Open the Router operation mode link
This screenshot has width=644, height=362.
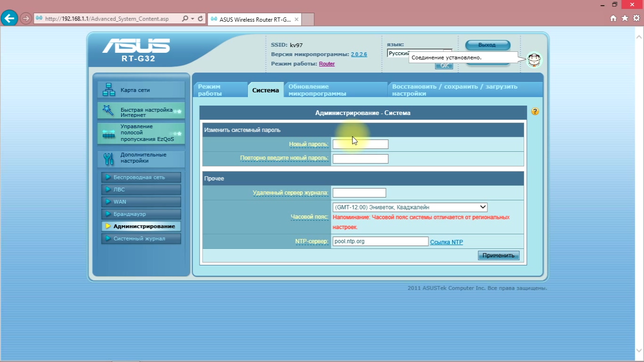click(327, 64)
